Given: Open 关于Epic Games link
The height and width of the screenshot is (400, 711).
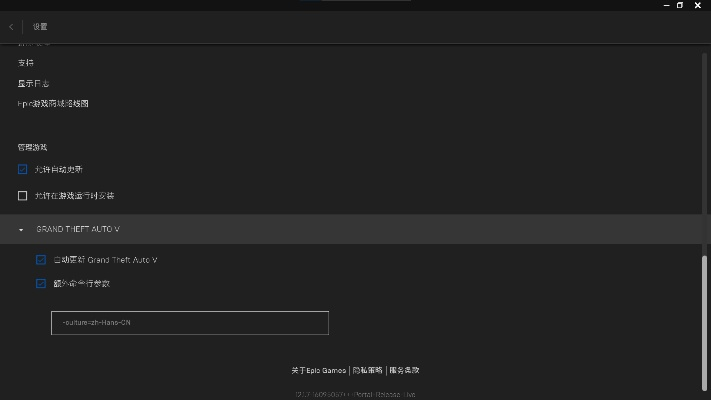Looking at the screenshot, I should (x=318, y=370).
